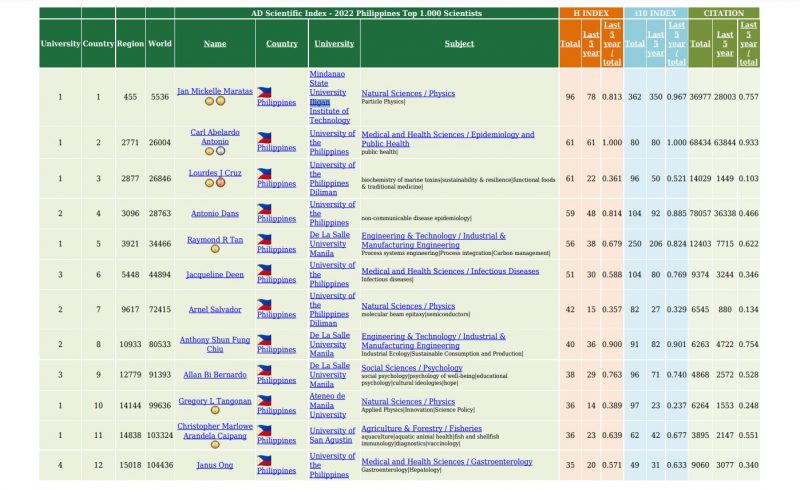Open Medical and Health Sciences / Gastroenterology link
This screenshot has height=490, width=800.
point(447,461)
